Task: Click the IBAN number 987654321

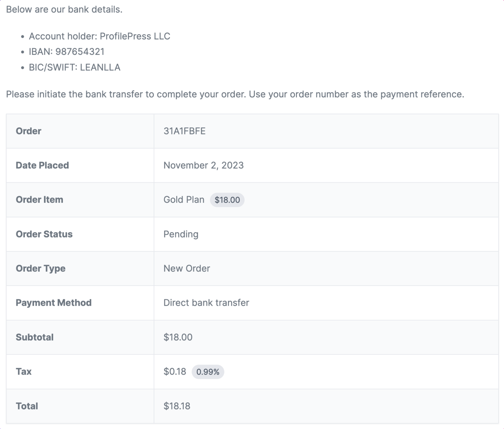Action: pos(80,52)
